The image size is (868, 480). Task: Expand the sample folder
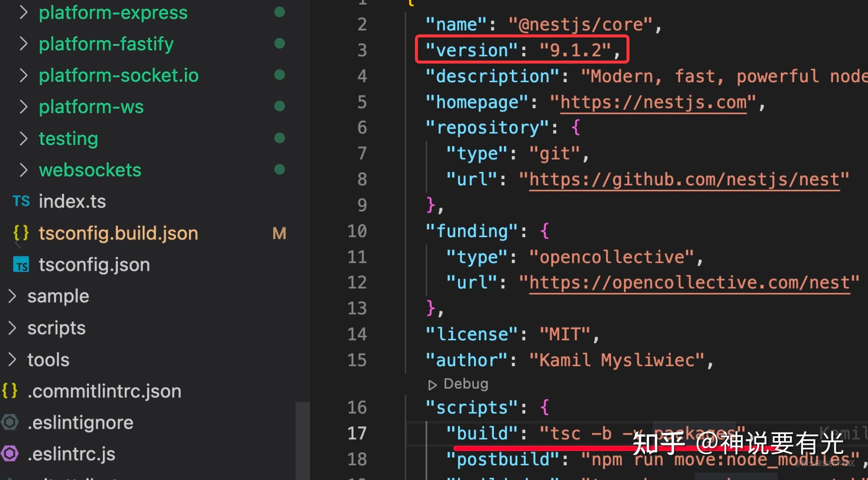pyautogui.click(x=12, y=295)
